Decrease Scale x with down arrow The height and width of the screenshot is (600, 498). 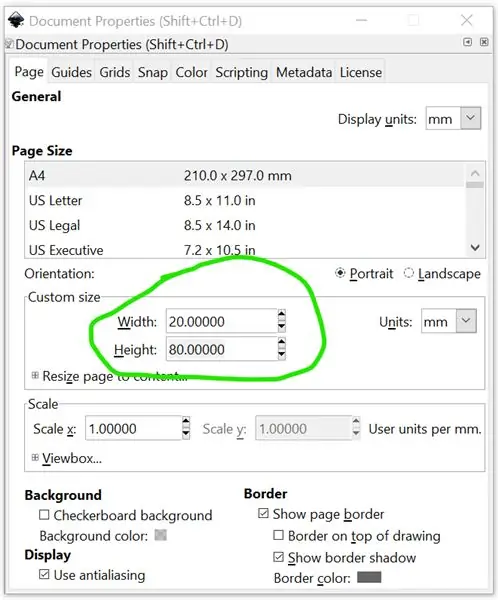[186, 434]
